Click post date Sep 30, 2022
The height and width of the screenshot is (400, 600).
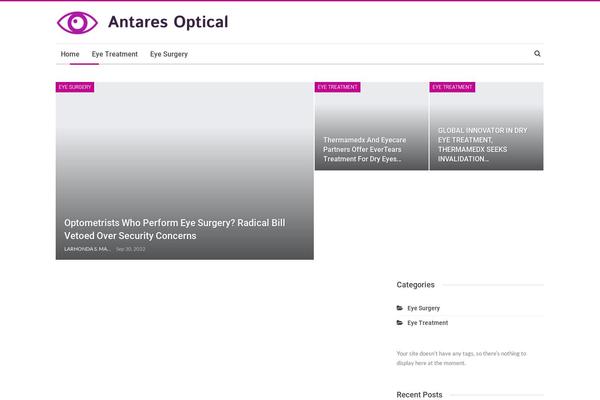(x=130, y=249)
